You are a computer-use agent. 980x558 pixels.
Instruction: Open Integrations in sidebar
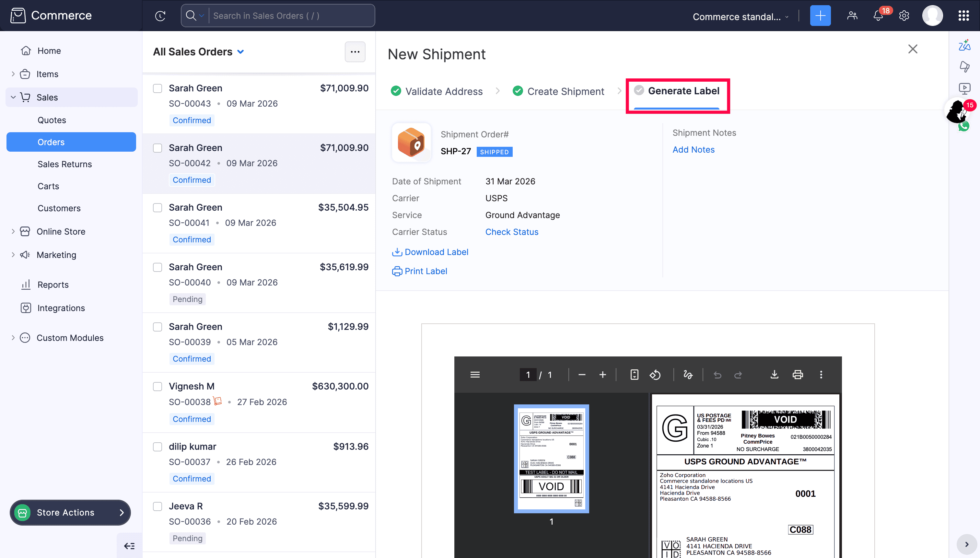click(x=61, y=308)
